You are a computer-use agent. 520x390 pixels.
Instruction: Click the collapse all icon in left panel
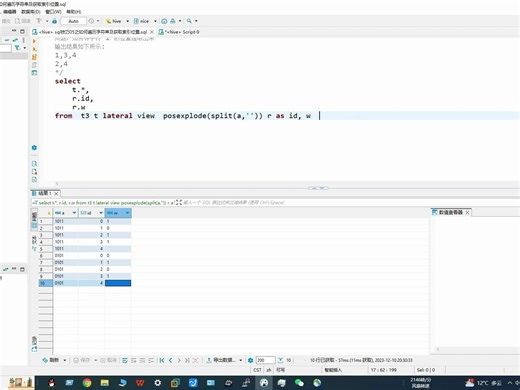[x=7, y=40]
